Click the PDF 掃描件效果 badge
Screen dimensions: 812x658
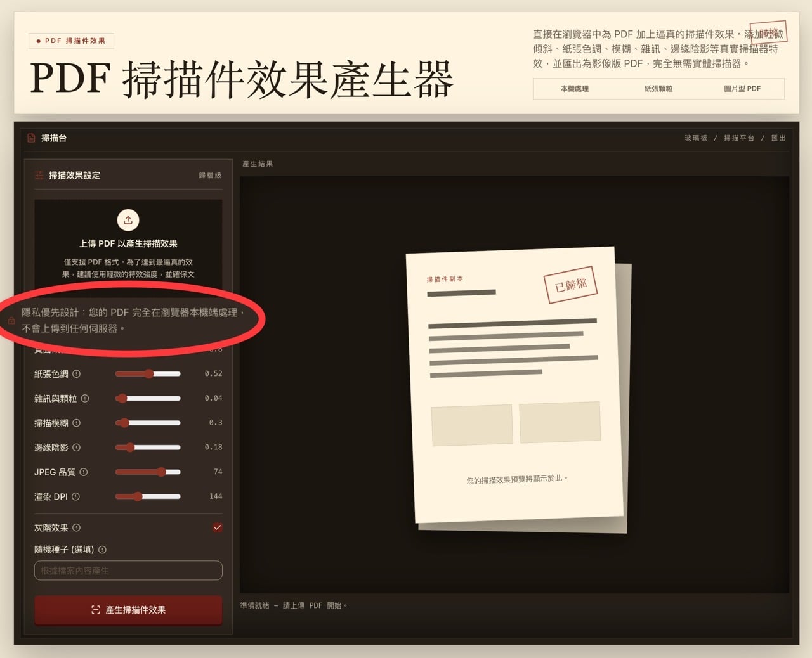(71, 41)
